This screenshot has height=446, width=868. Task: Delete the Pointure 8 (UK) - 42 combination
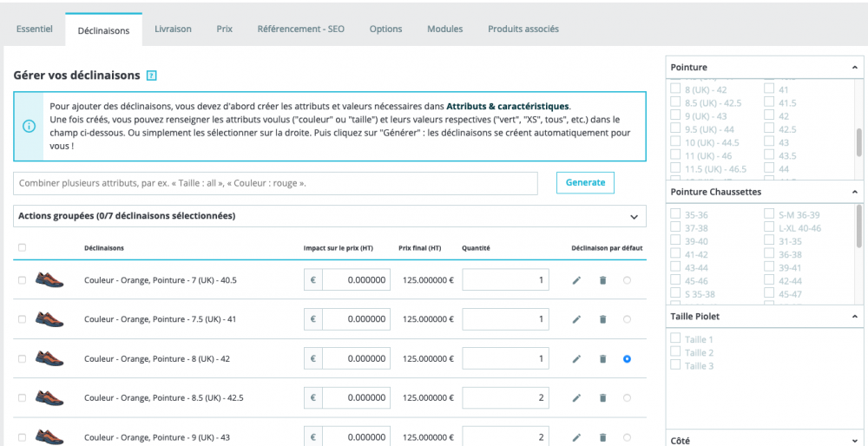pos(603,359)
